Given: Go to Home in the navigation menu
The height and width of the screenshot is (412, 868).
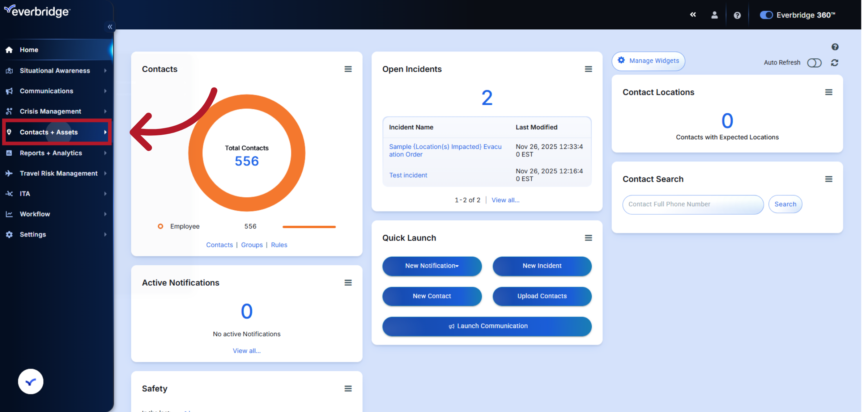Looking at the screenshot, I should click(x=29, y=50).
